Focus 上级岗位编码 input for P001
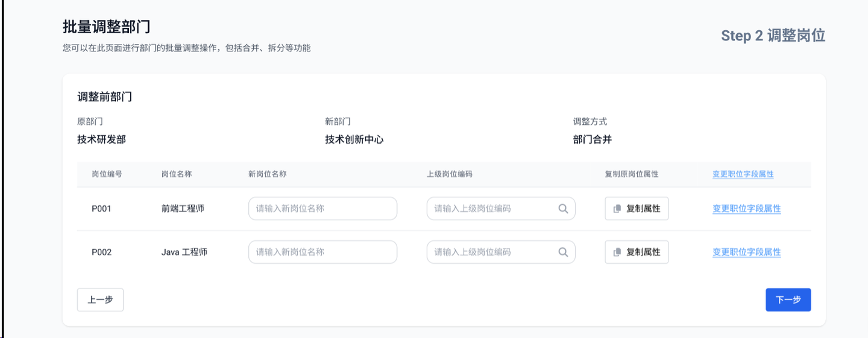The image size is (868, 338). pos(491,209)
